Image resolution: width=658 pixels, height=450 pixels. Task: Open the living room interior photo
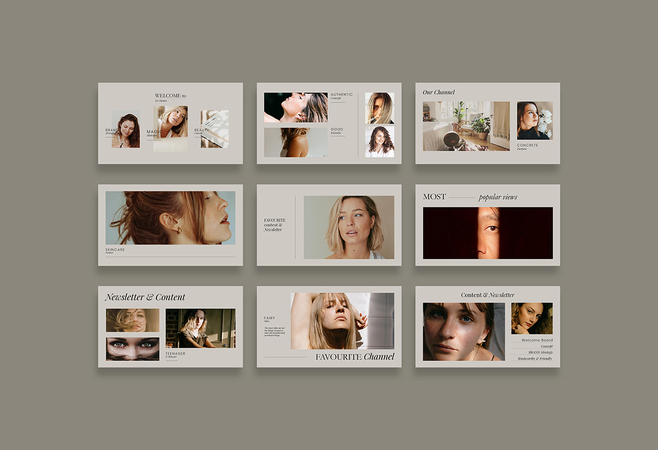click(466, 126)
